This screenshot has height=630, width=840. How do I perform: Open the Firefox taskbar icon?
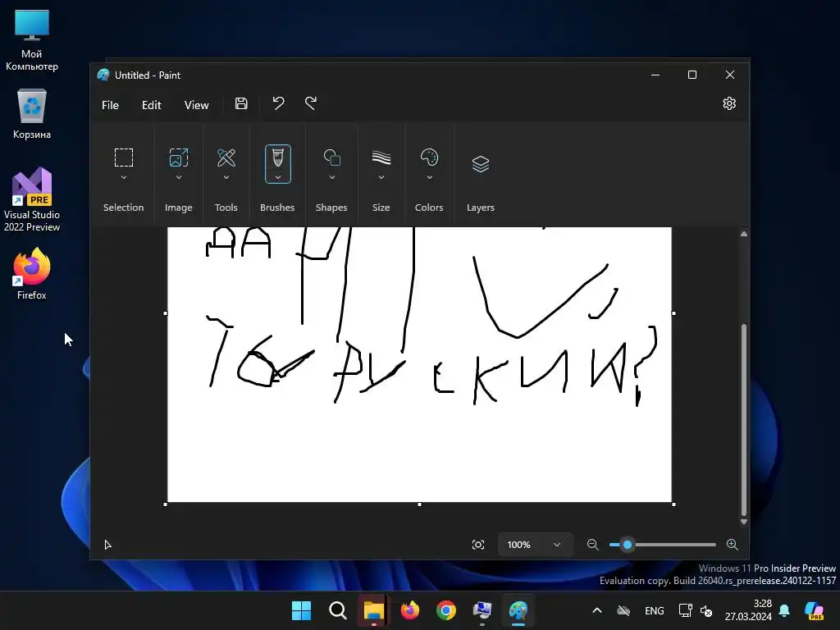coord(410,610)
